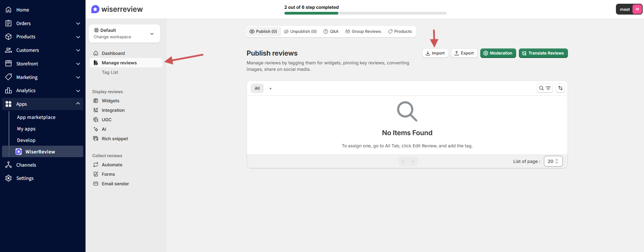Screen dimensions: 644x252
Task: Click the Translate Reviews button
Action: (543, 53)
